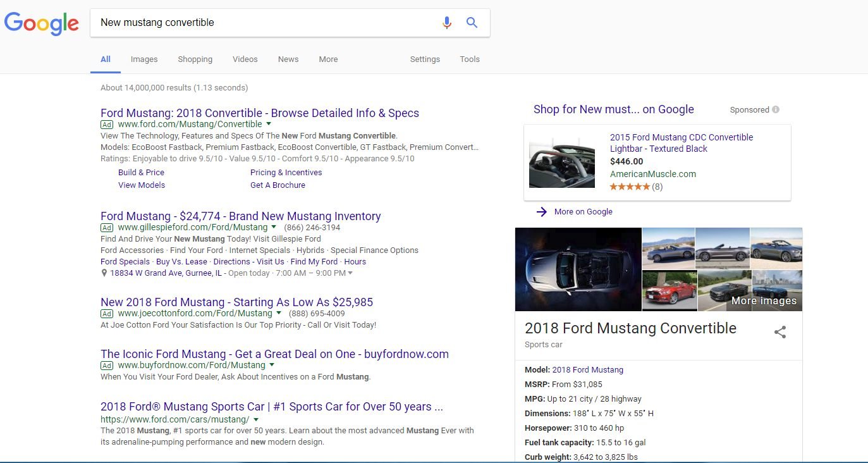Open 'The Iconic Ford Mustang' ad result

[274, 354]
